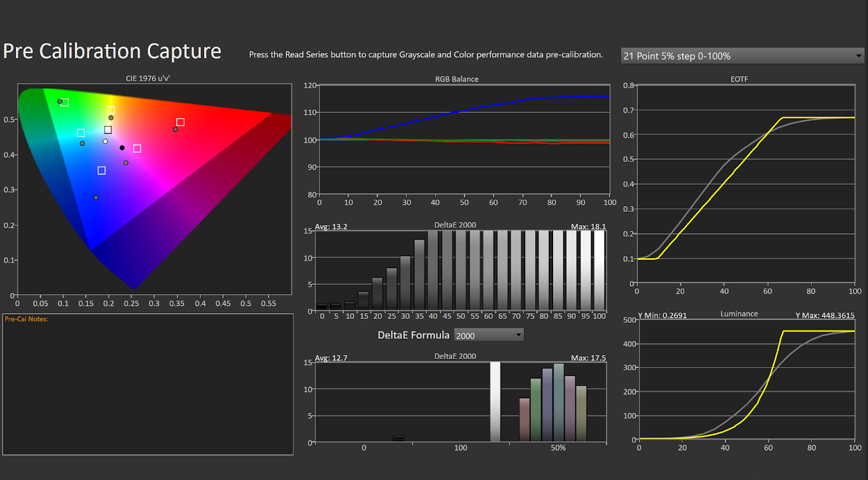Open the DeltaE Formula 2000 dropdown
This screenshot has width=868, height=480.
pos(488,335)
